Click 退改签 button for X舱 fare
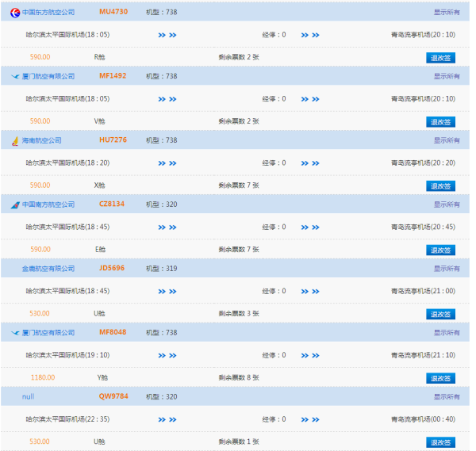This screenshot has width=476, height=451. (440, 186)
